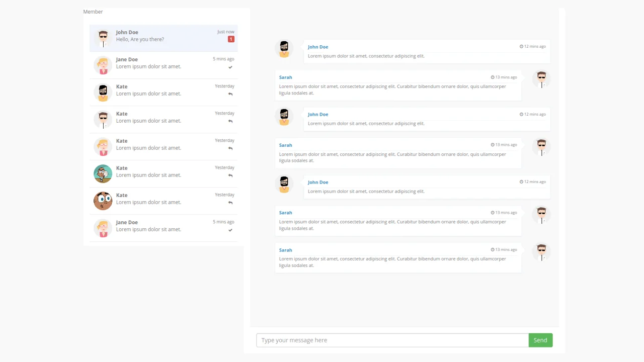Viewport: 644px width, 362px height.
Task: Click Sarah's avatar beside her first chat message
Action: pyautogui.click(x=541, y=79)
